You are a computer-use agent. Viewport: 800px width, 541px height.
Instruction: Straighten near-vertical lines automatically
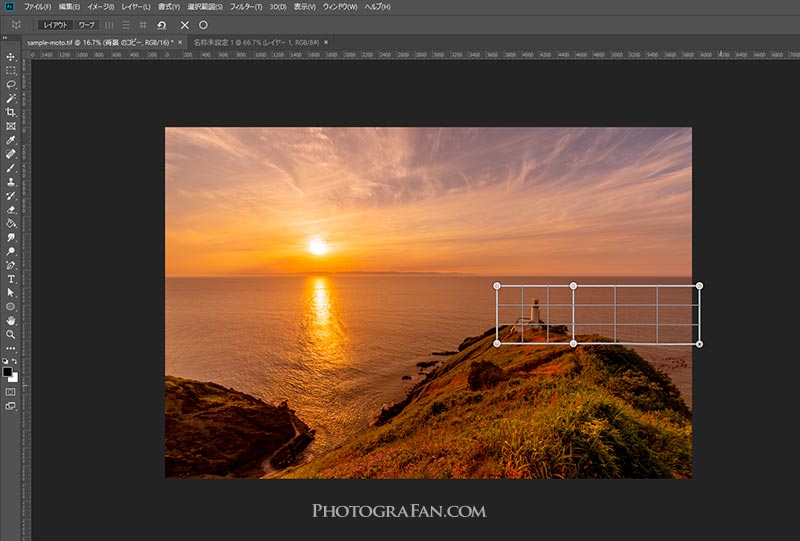[x=109, y=25]
